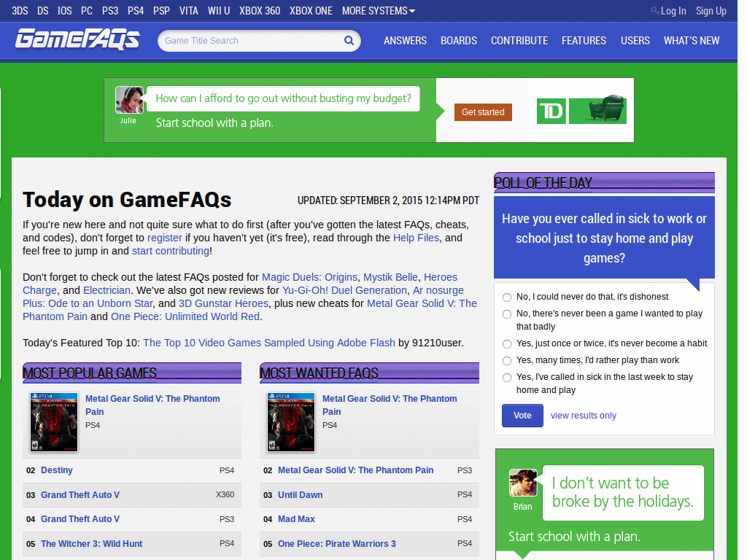Open the PSP system page

(161, 10)
